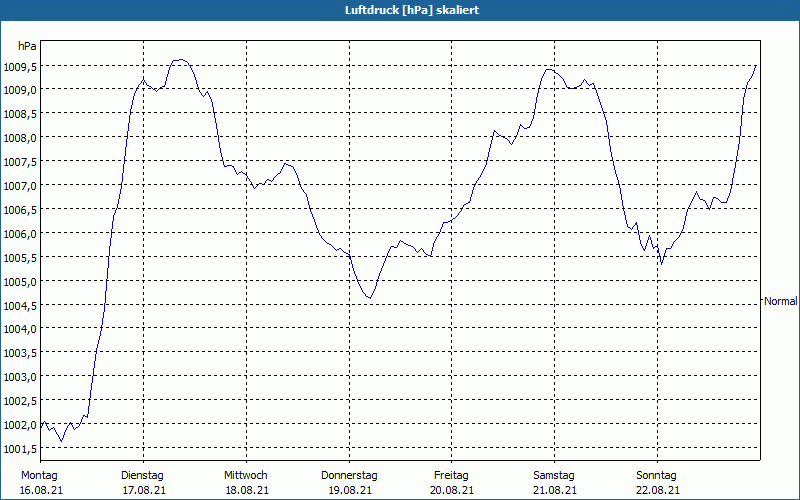800x500 pixels.
Task: Select the 'Montag' day label
Action: [x=39, y=476]
